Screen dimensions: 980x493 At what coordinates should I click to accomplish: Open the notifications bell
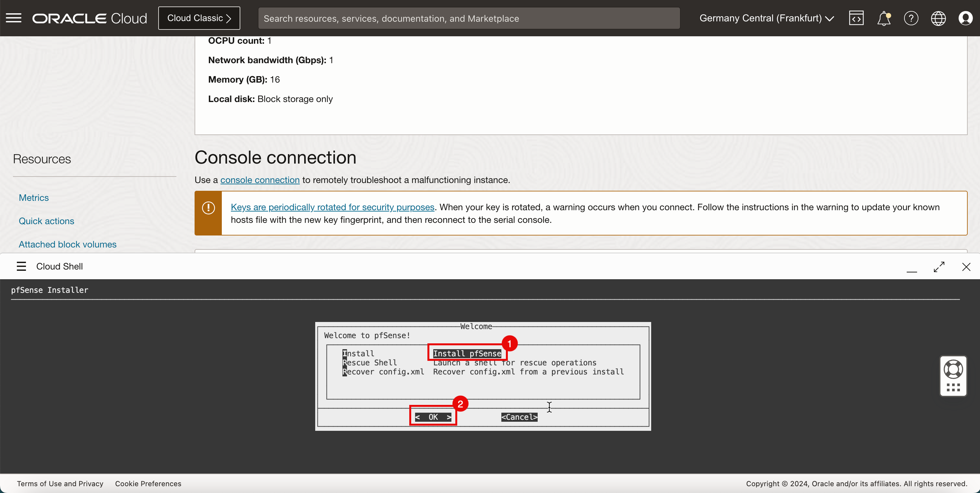[883, 18]
